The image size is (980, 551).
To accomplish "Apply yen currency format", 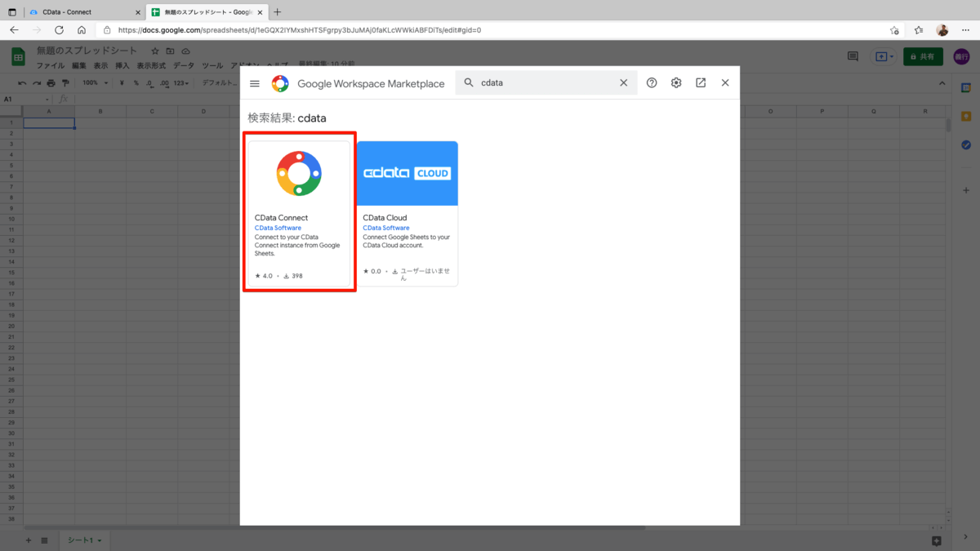I will pos(122,82).
